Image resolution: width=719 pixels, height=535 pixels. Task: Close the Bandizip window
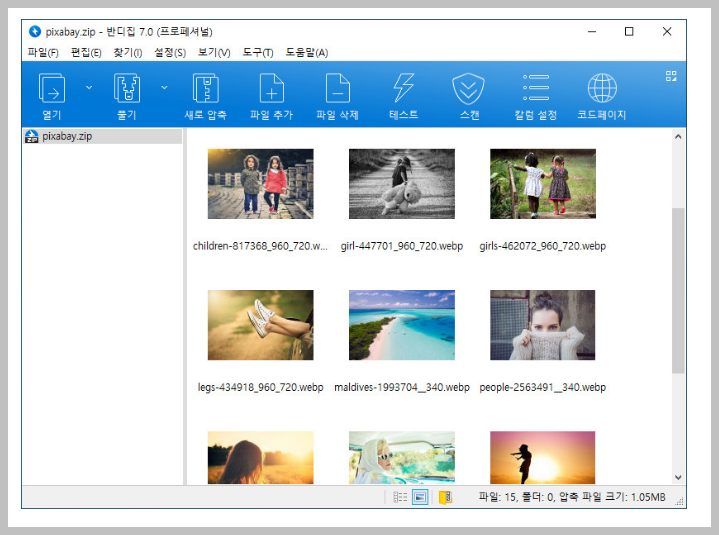point(667,31)
